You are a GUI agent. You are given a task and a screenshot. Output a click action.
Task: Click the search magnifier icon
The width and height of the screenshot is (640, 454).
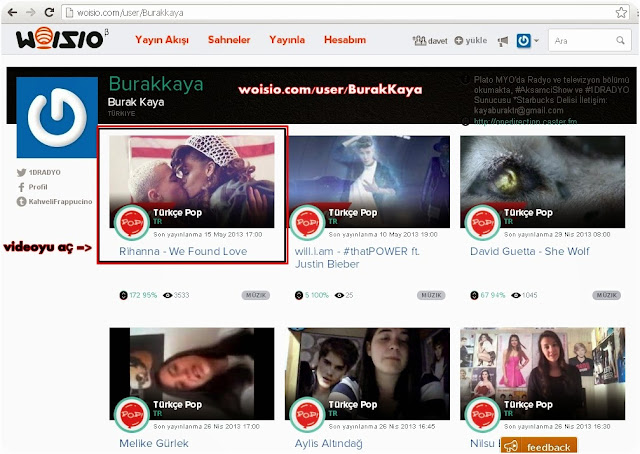(x=620, y=40)
